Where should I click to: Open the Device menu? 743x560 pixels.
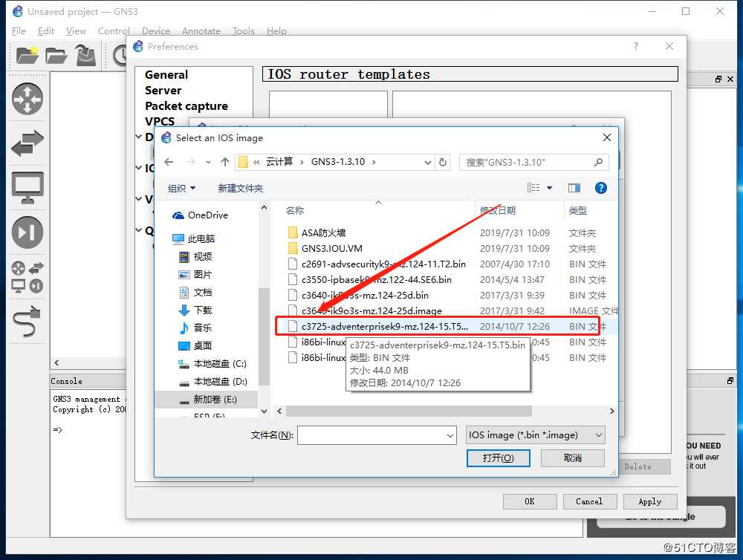click(x=156, y=31)
